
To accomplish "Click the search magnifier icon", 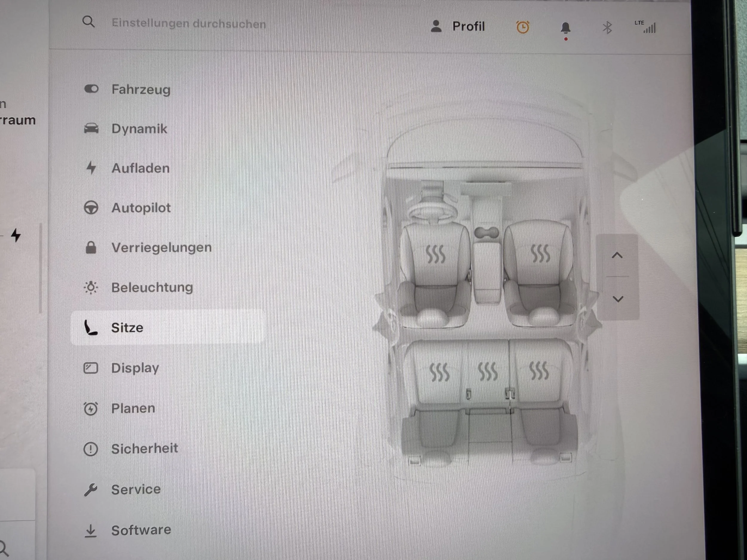I will pyautogui.click(x=88, y=22).
